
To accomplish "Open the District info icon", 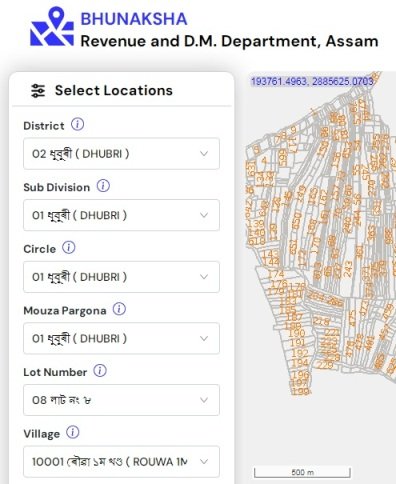I will 77,125.
